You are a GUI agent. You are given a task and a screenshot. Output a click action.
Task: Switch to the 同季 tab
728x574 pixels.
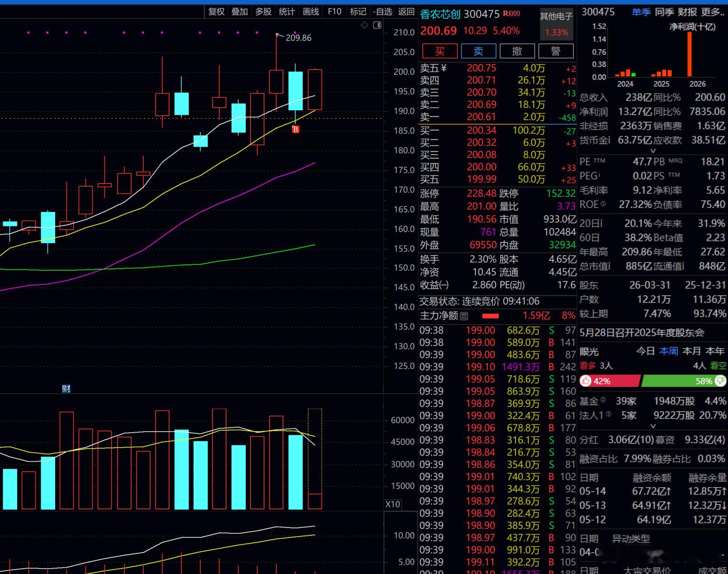pyautogui.click(x=664, y=12)
